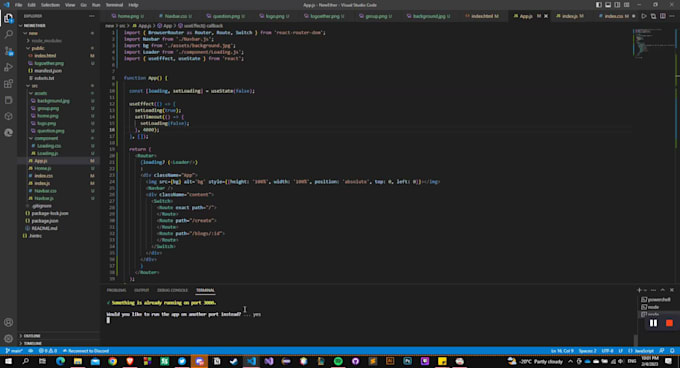The width and height of the screenshot is (680, 368).
Task: Switch to the Navbar.css editor tab
Action: tap(175, 16)
